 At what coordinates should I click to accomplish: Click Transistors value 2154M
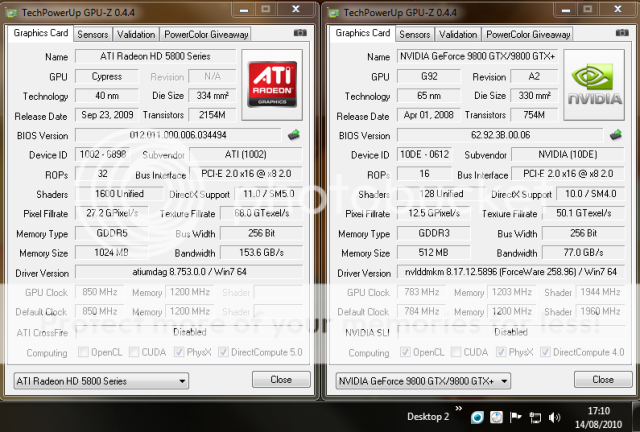point(212,115)
